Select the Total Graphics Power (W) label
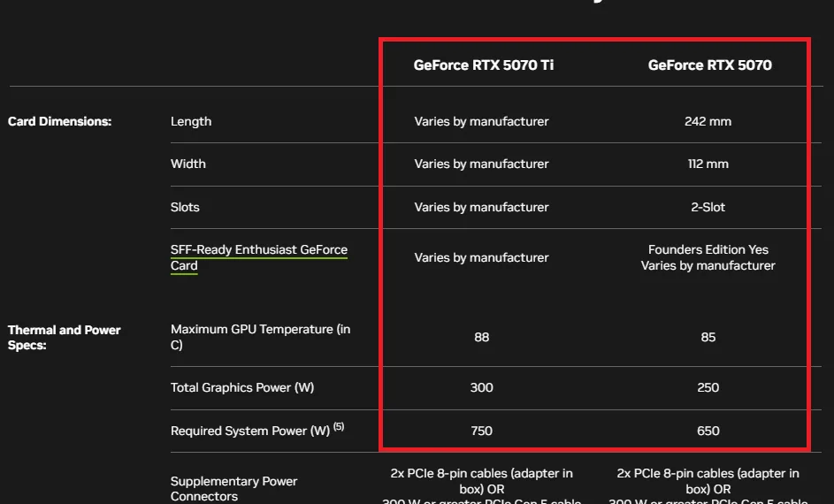The height and width of the screenshot is (504, 834). pos(241,387)
